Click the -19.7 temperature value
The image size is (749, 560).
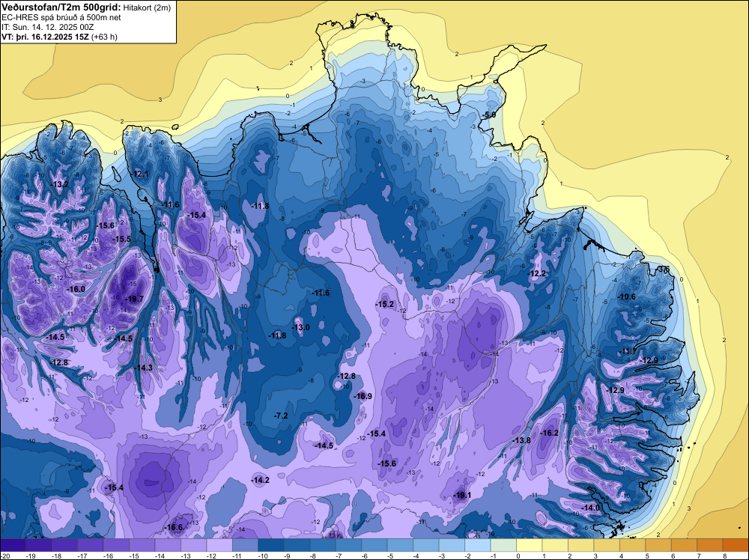pos(134,299)
